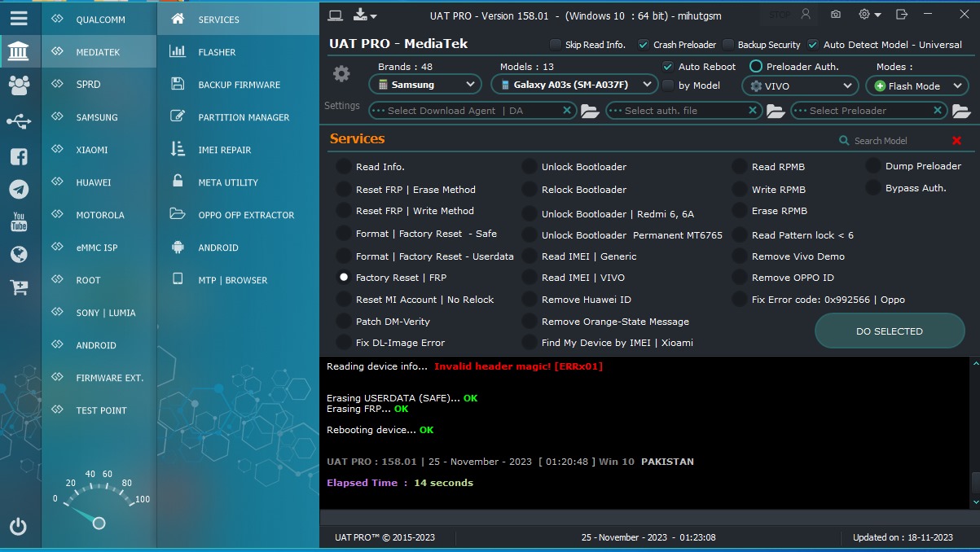Screen dimensions: 980x552
Task: Open the Settings gear beside Brands
Action: click(x=341, y=74)
